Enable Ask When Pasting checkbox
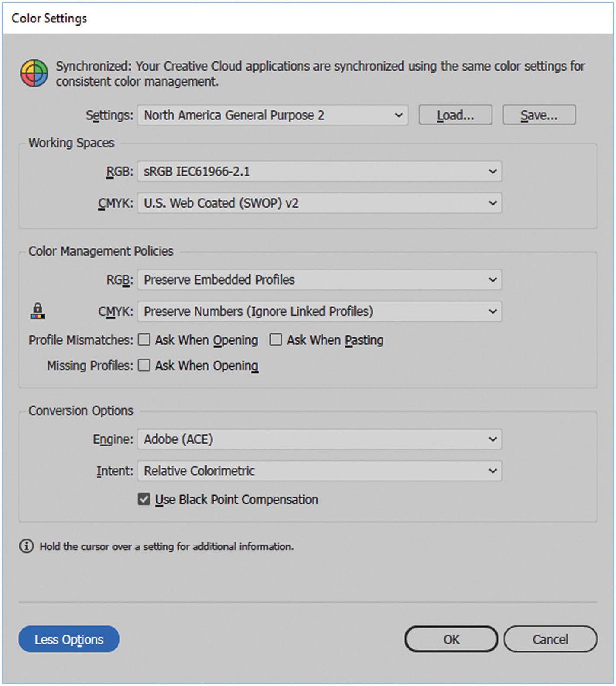 coord(276,340)
